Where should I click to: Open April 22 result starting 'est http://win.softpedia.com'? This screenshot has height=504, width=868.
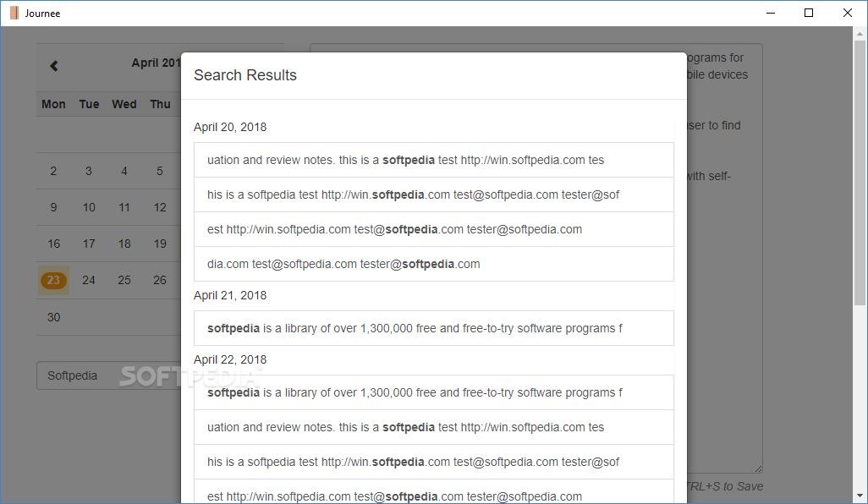coord(433,492)
